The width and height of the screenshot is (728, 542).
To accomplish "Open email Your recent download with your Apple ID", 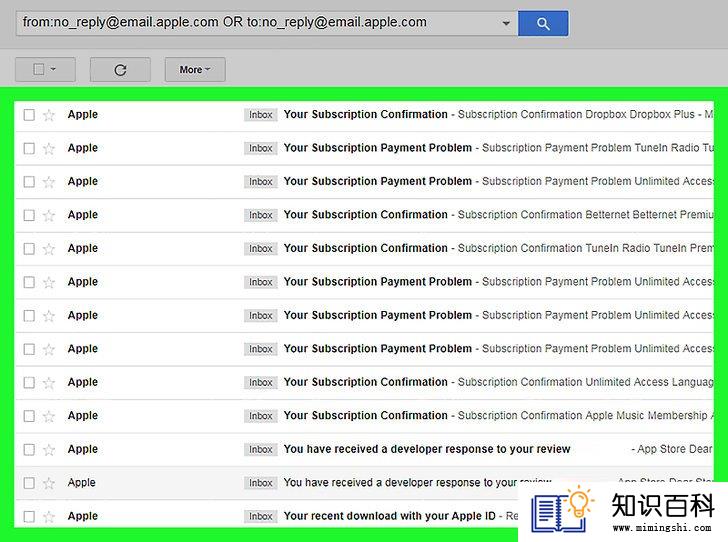I will pyautogui.click(x=390, y=516).
